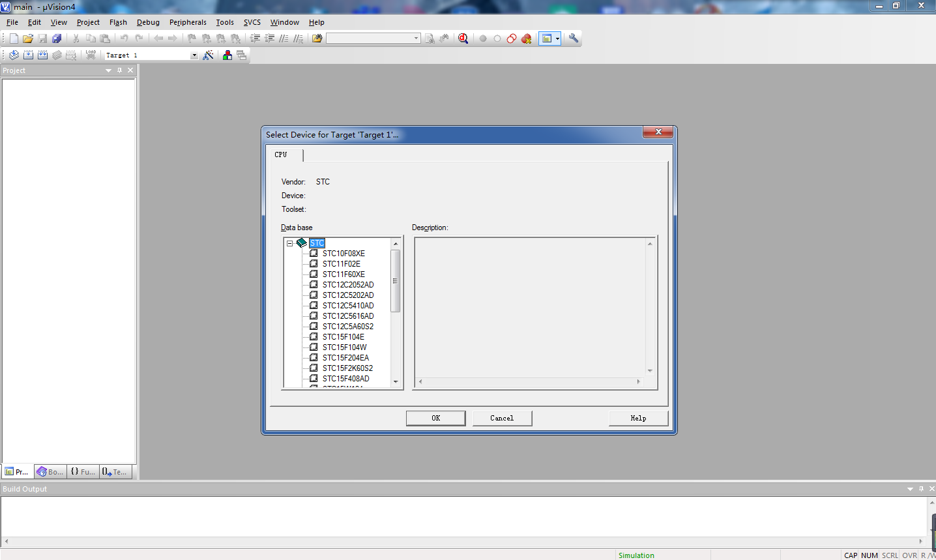Open Configuration via the wrench icon

click(x=574, y=38)
